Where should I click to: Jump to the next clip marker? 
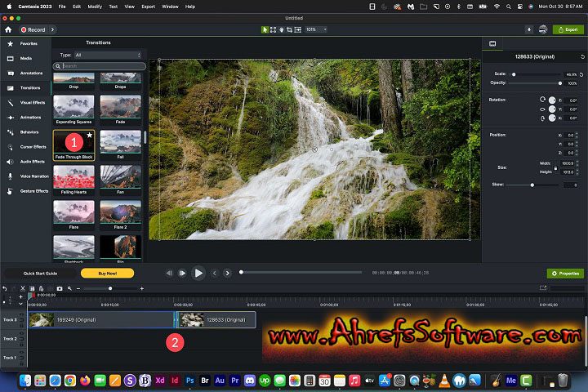pyautogui.click(x=227, y=273)
